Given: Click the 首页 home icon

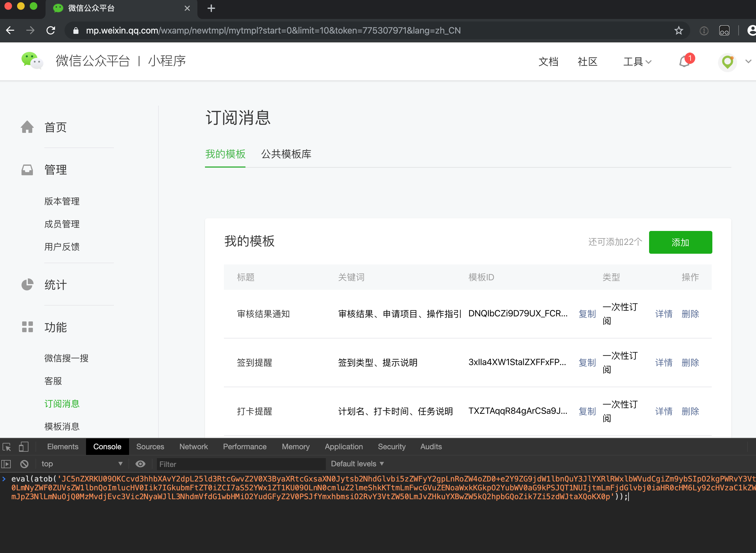Looking at the screenshot, I should point(27,127).
